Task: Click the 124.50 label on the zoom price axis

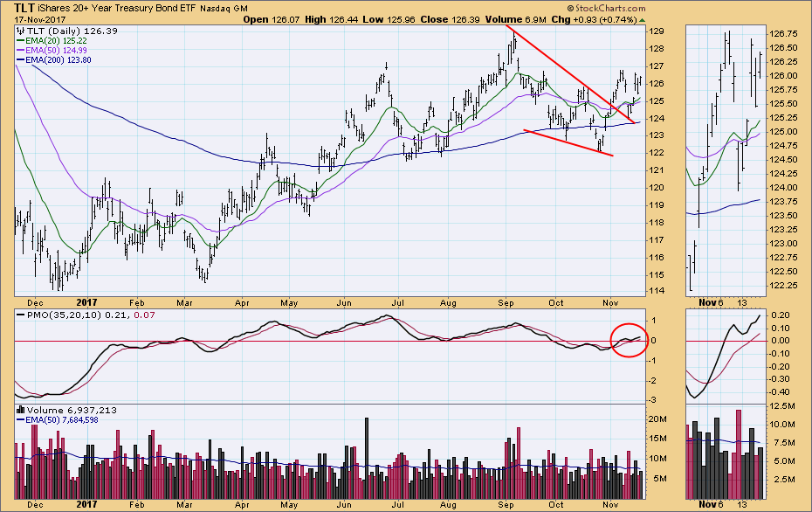Action: point(784,160)
